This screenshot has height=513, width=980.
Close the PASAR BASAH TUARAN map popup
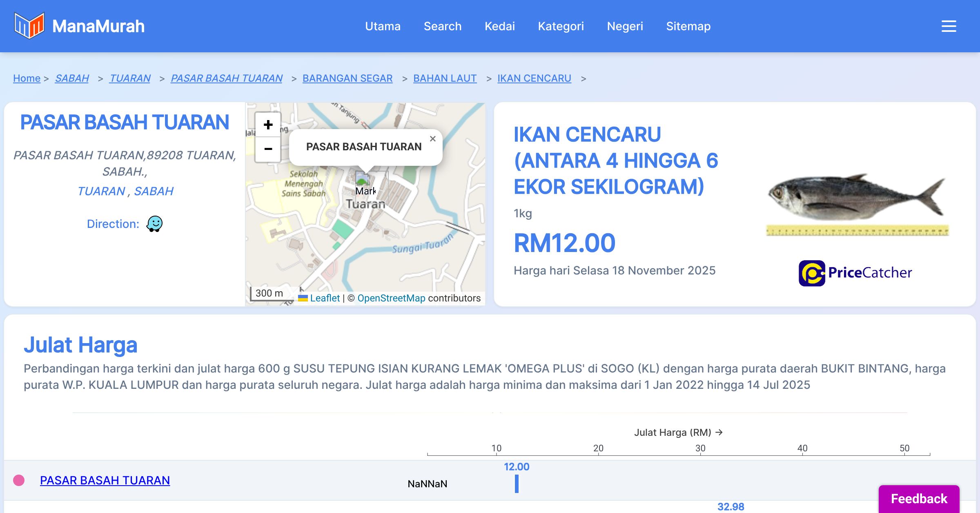[433, 139]
